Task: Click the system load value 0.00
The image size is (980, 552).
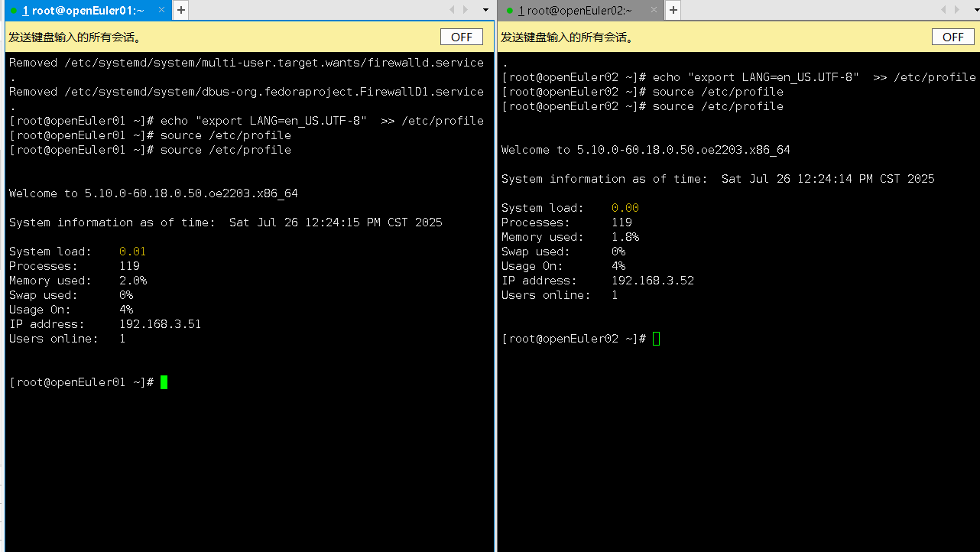Action: coord(625,208)
